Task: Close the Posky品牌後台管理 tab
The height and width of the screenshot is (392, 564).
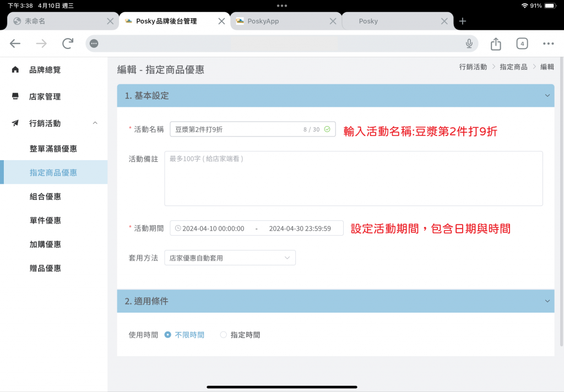Action: tap(221, 21)
